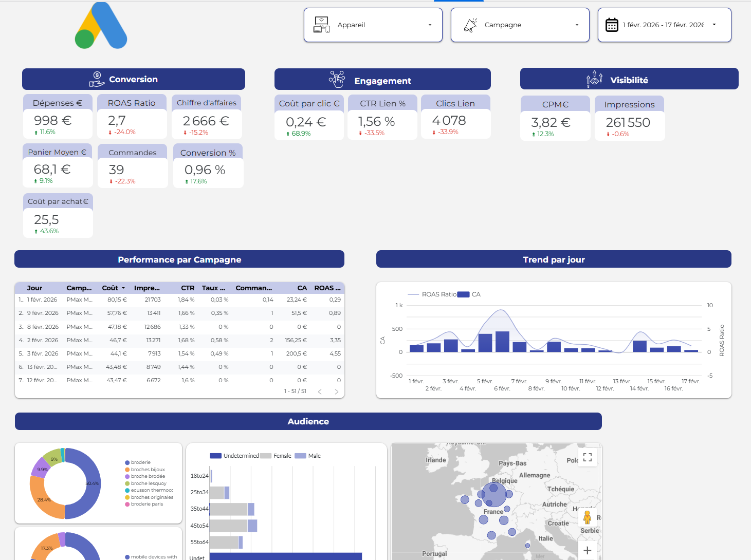Open the date range picker arrow
751x560 pixels.
714,25
